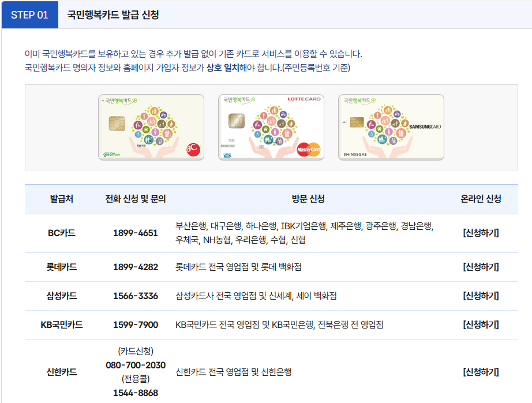Click the 전화 신청 및 문의 column header
Image resolution: width=532 pixels, height=403 pixels.
pyautogui.click(x=136, y=199)
